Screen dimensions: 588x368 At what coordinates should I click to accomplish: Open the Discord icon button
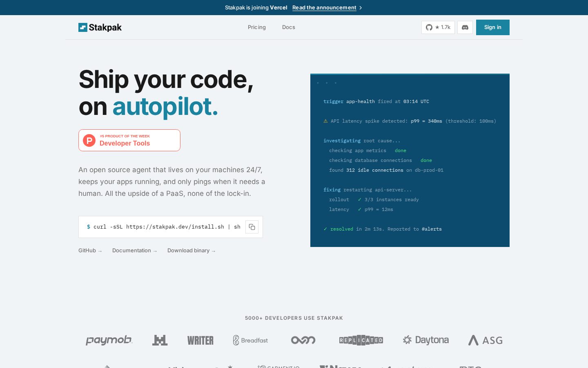465,27
